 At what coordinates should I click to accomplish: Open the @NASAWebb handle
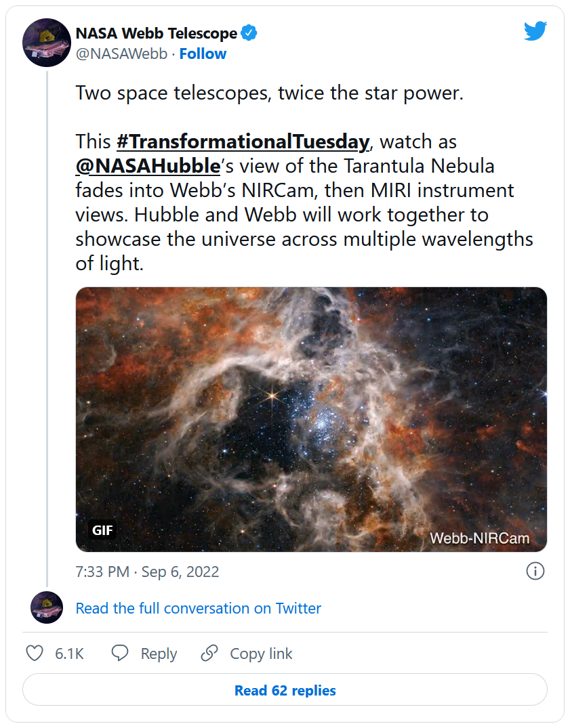pyautogui.click(x=121, y=54)
